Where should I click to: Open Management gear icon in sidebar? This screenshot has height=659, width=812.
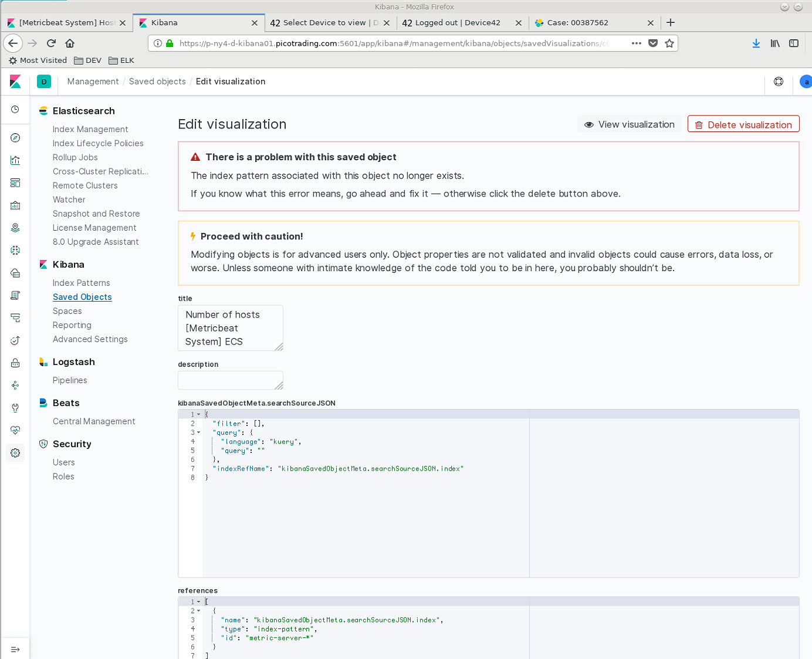pos(15,453)
